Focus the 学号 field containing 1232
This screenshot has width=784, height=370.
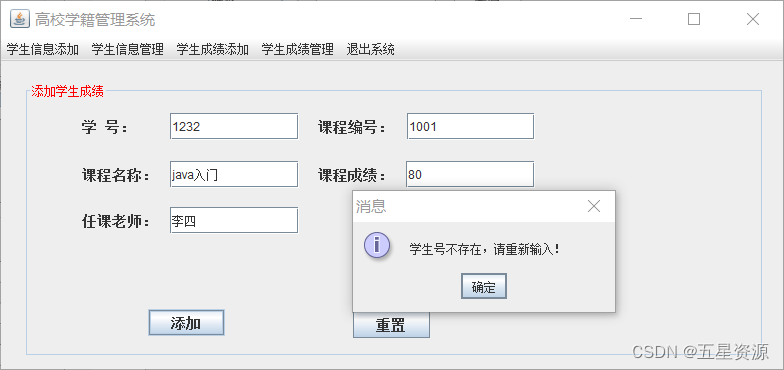click(x=234, y=126)
